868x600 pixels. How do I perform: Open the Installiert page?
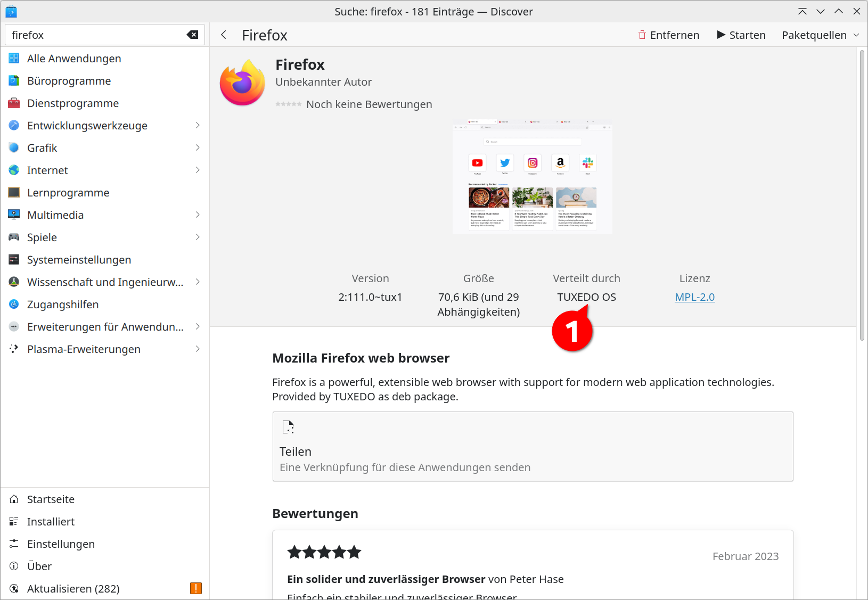coord(105,522)
